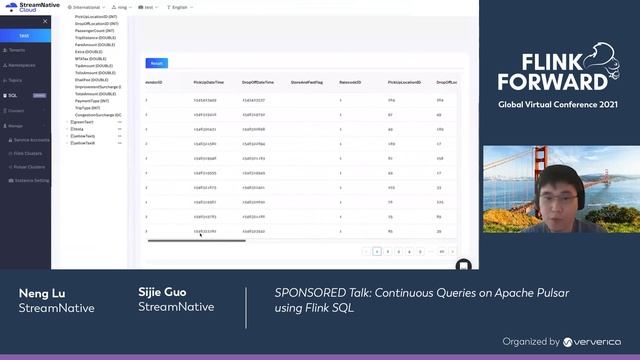
Task: Select DropOffLocationID (INT) column in tree
Action: coord(97,24)
